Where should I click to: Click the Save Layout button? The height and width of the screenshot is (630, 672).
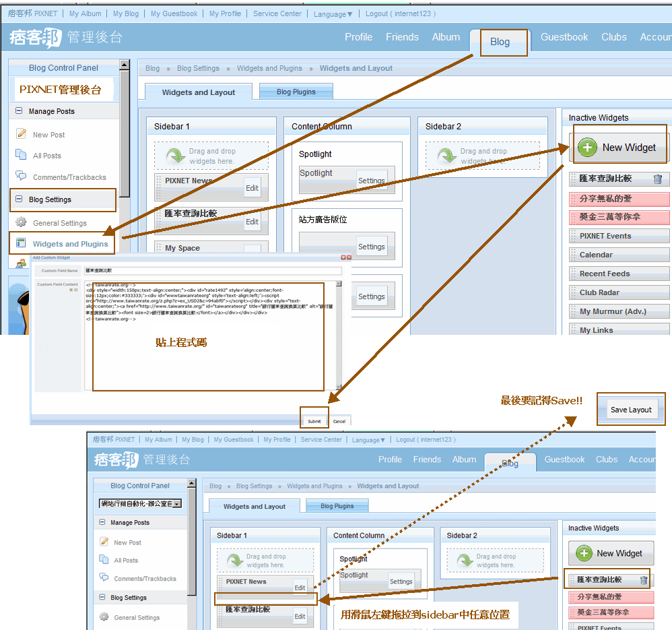[x=630, y=410]
